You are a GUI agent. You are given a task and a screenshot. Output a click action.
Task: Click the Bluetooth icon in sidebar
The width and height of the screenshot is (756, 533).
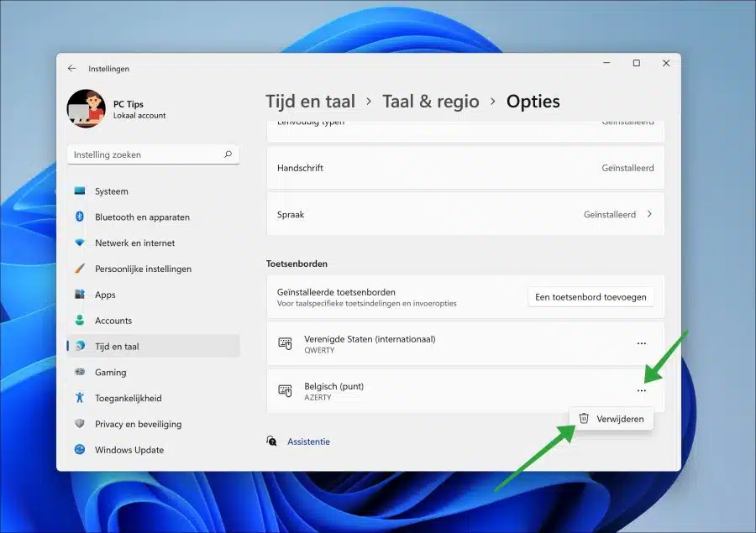[x=80, y=217]
